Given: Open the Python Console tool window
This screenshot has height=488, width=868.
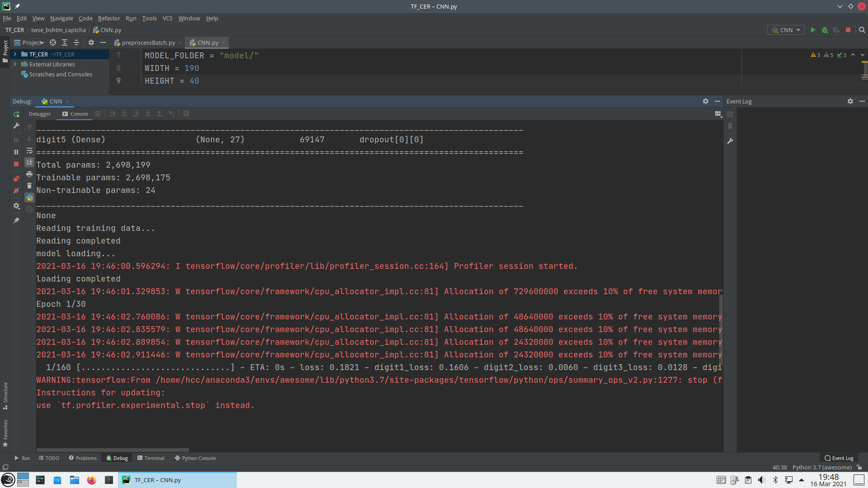Looking at the screenshot, I should (x=195, y=458).
